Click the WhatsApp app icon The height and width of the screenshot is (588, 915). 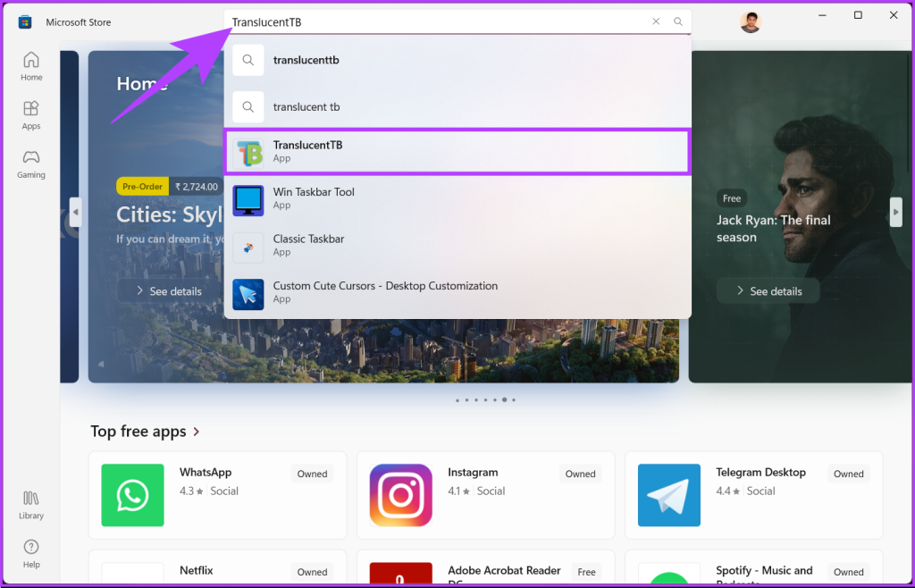(x=132, y=495)
